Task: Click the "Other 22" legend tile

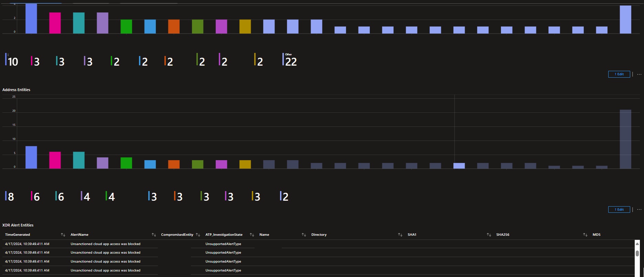Action: (x=290, y=60)
